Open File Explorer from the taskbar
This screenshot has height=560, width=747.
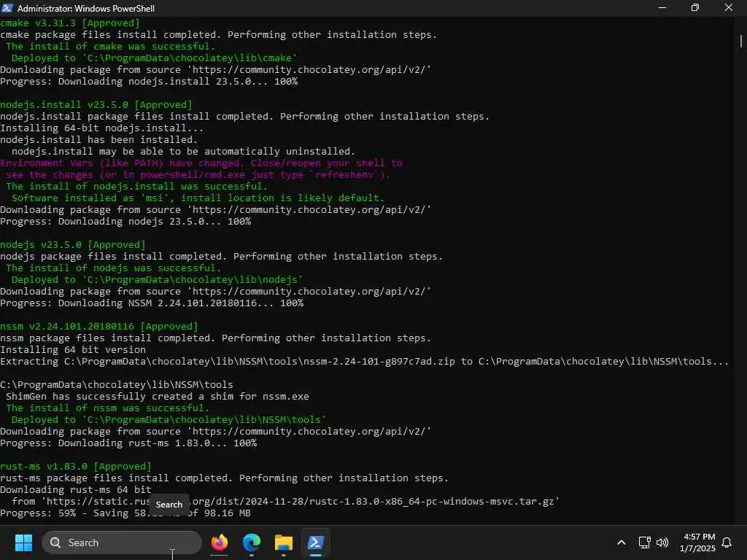pos(284,542)
